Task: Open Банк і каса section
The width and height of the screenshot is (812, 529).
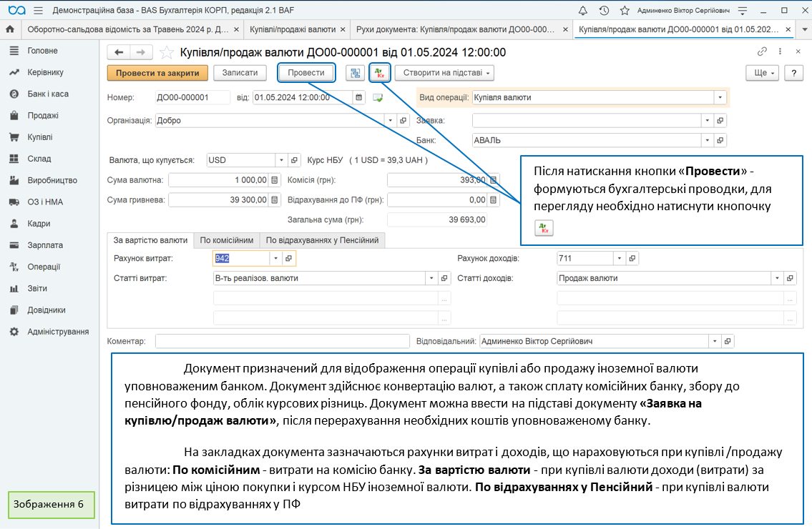Action: click(x=48, y=94)
